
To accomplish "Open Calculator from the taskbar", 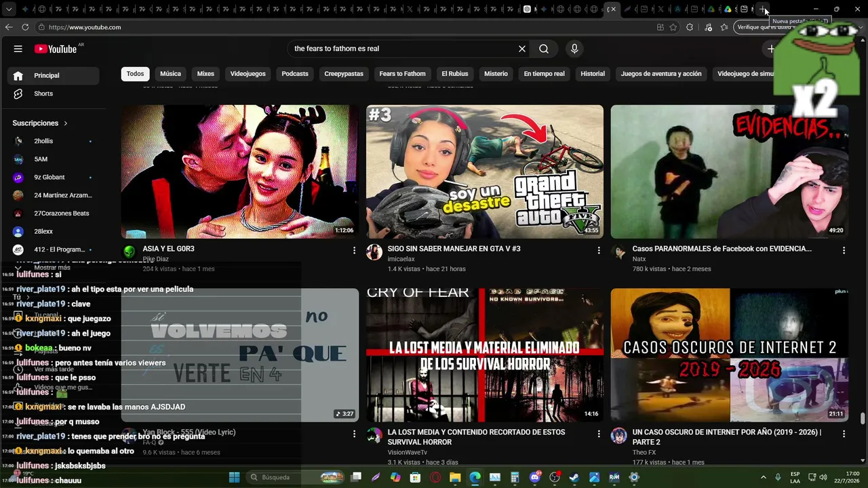I will 515,477.
